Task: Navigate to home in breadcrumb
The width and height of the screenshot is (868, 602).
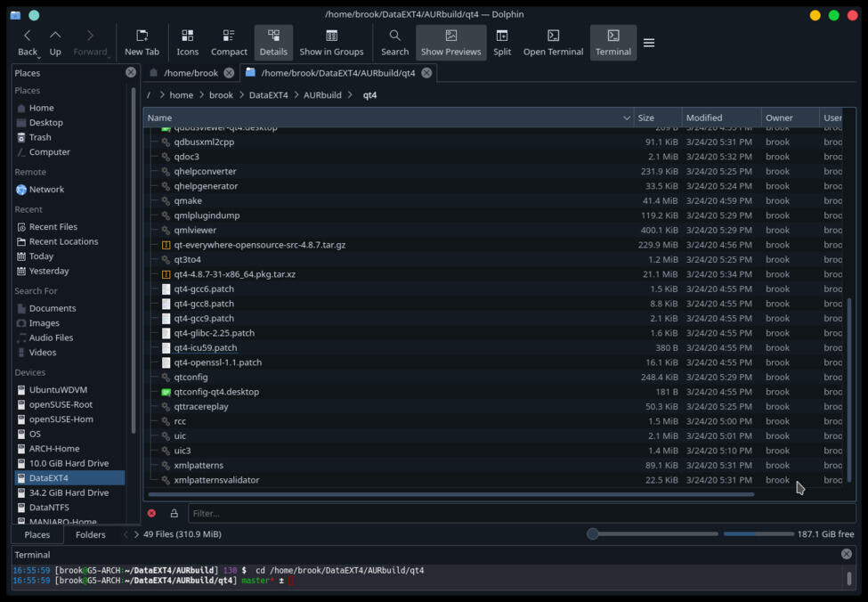Action: pos(181,95)
